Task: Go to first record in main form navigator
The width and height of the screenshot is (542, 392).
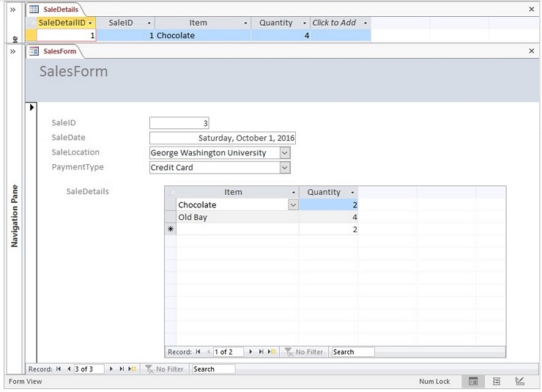Action: pyautogui.click(x=59, y=369)
